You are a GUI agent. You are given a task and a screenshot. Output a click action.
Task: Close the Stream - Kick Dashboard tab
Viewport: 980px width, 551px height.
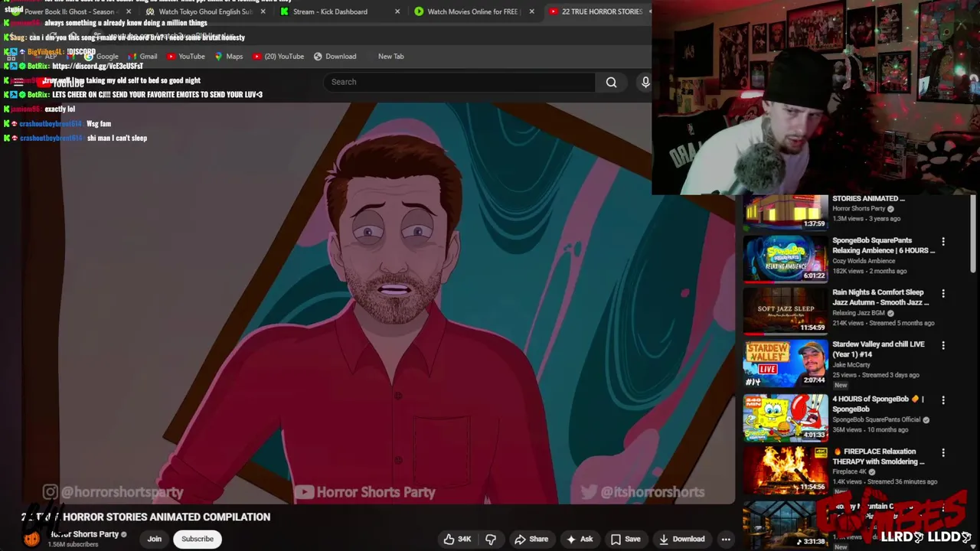point(397,11)
